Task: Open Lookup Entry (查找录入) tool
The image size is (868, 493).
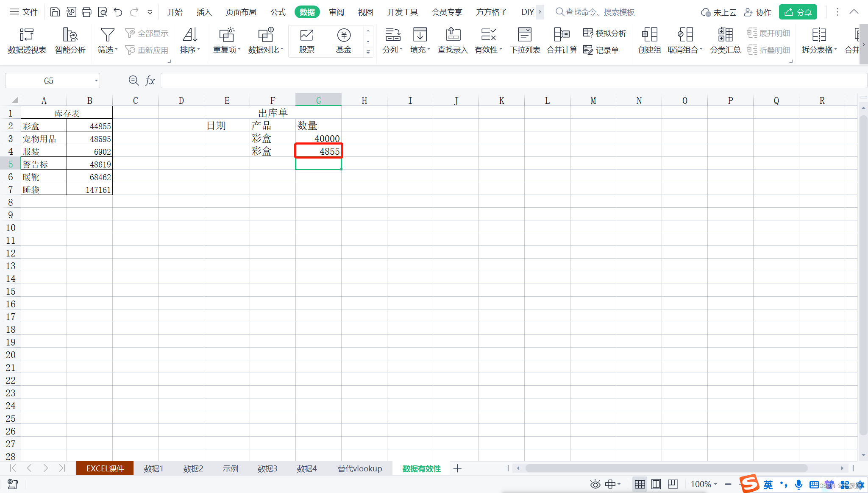Action: (x=453, y=41)
